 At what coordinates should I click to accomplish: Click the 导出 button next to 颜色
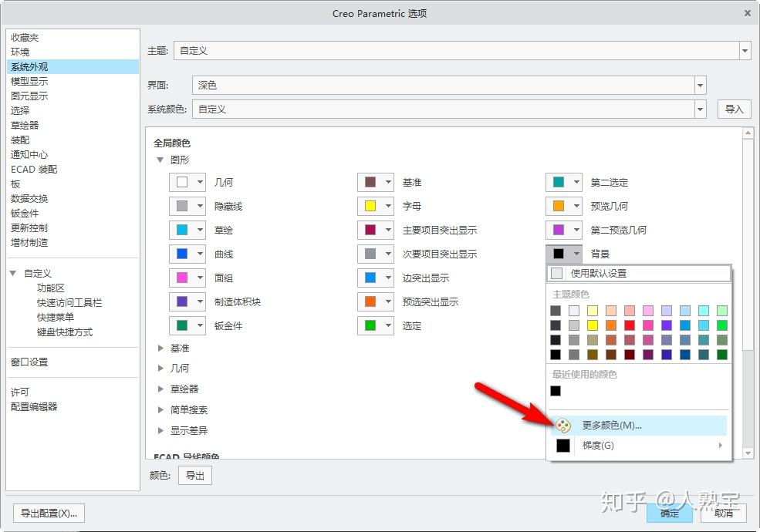point(194,475)
